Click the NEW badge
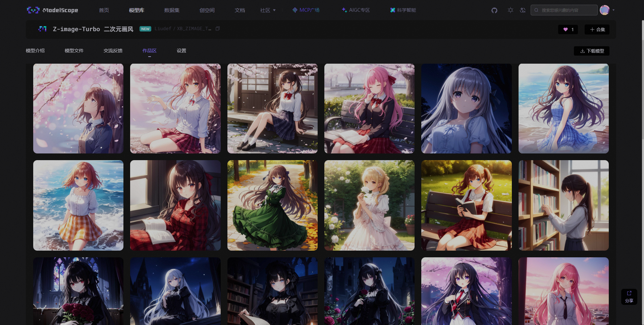 coord(145,29)
